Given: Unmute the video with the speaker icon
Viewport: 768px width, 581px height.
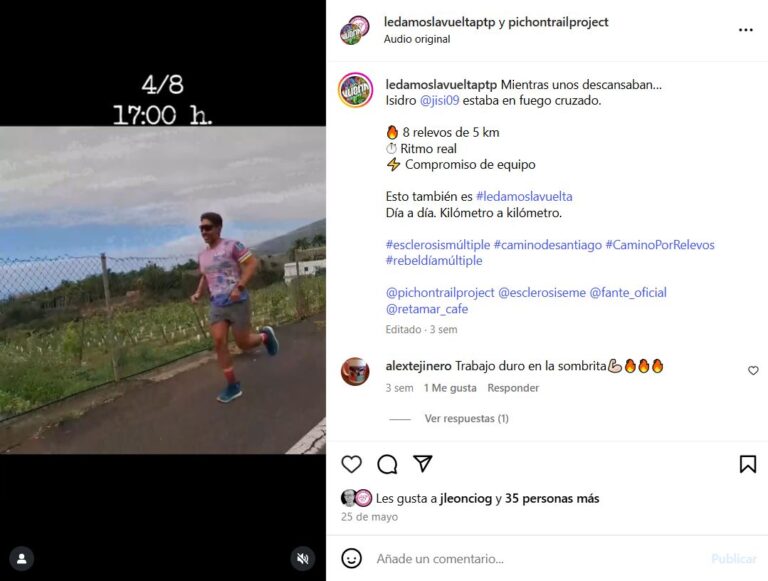Looking at the screenshot, I should (x=303, y=558).
